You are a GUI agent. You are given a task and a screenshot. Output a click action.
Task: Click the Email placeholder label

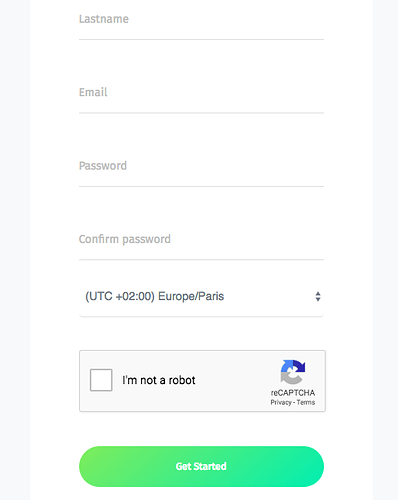coord(93,92)
